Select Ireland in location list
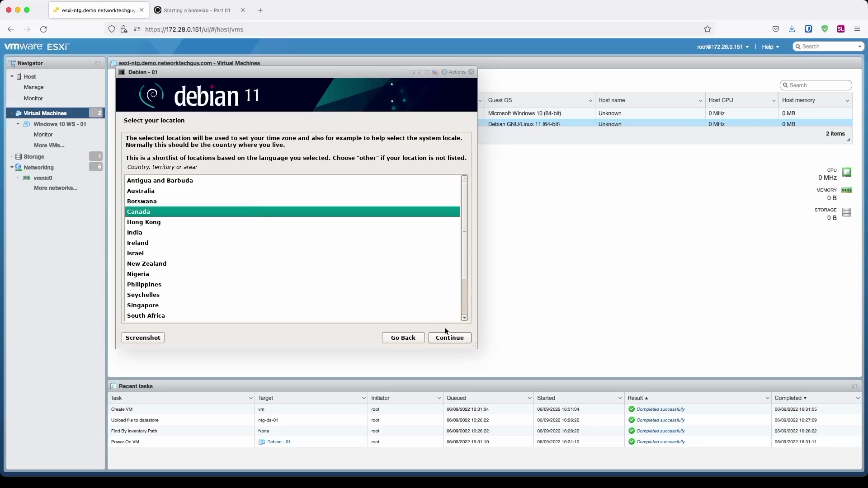The image size is (868, 488). [x=292, y=243]
